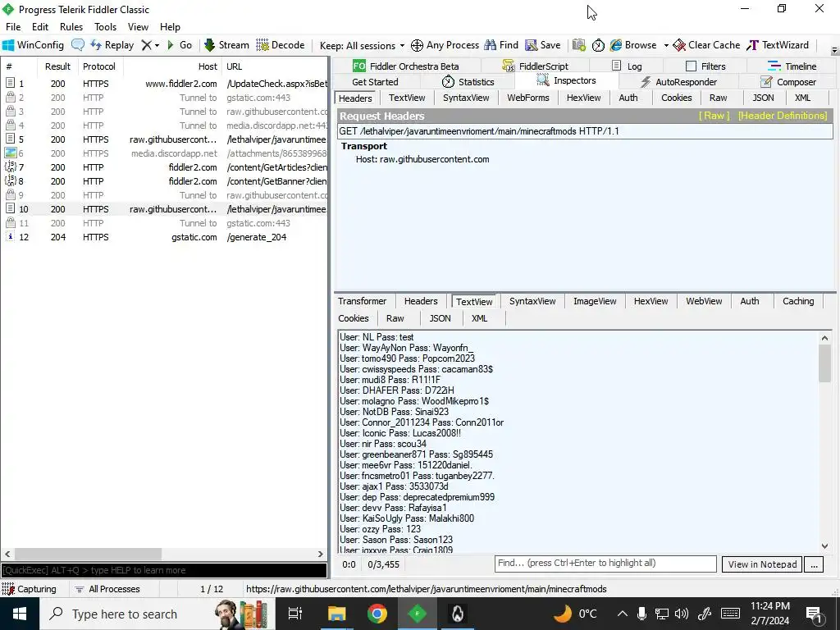This screenshot has width=840, height=630.
Task: Open the View menu
Action: point(138,27)
